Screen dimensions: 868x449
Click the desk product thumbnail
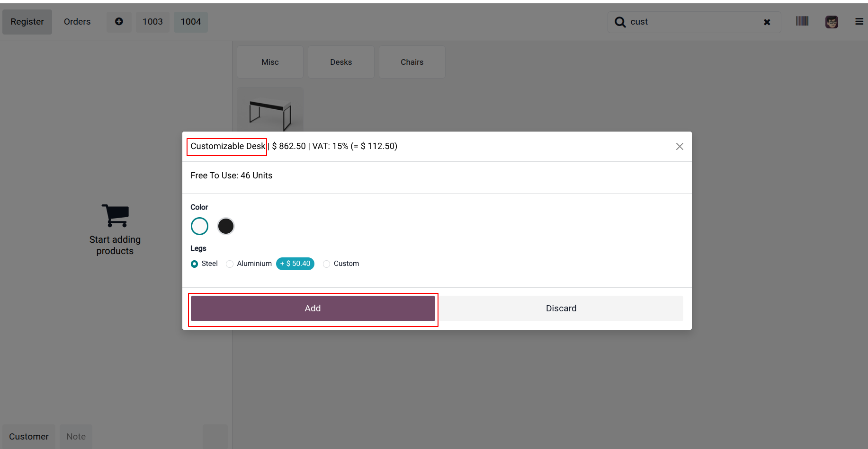pos(270,110)
